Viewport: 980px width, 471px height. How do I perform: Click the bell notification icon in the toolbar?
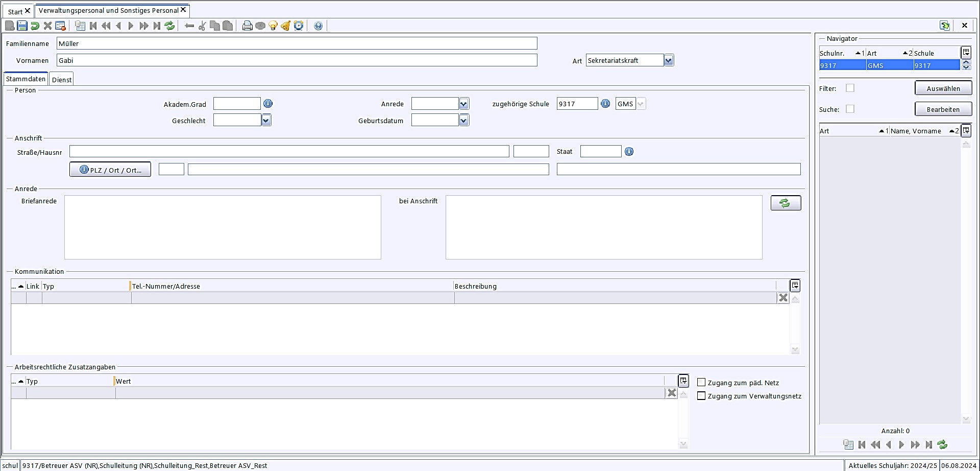pos(286,26)
